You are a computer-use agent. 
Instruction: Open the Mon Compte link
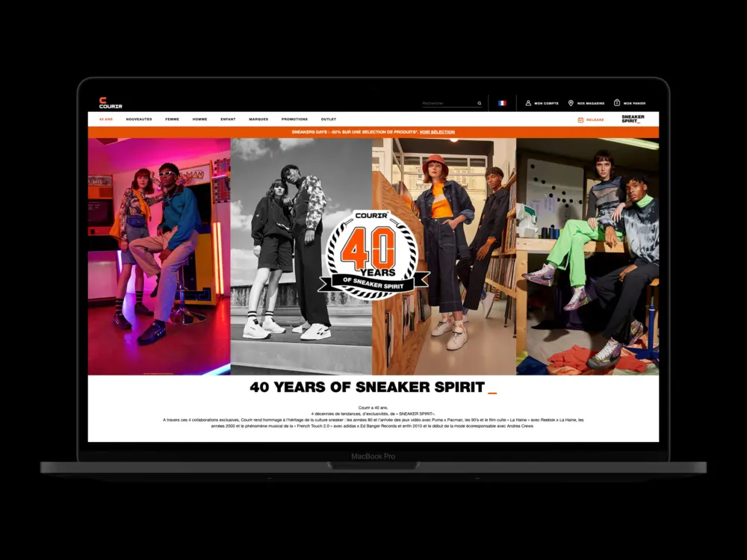pyautogui.click(x=546, y=103)
